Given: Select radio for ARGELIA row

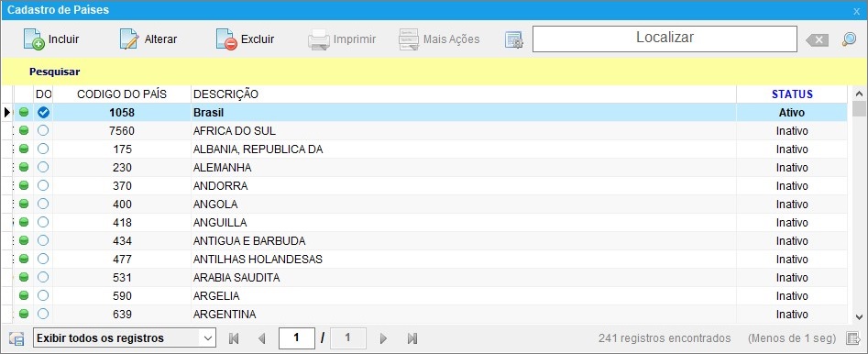Looking at the screenshot, I should pos(43,295).
